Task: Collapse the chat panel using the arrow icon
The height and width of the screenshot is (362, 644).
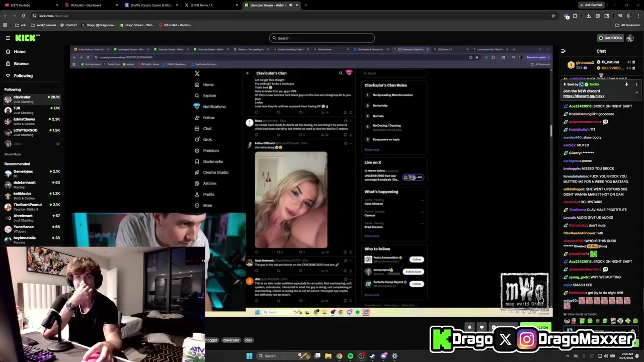Action: [x=563, y=51]
